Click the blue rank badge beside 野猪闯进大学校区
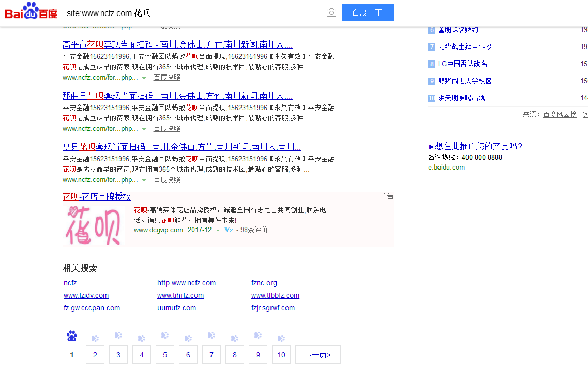This screenshot has width=588, height=380. pos(431,81)
